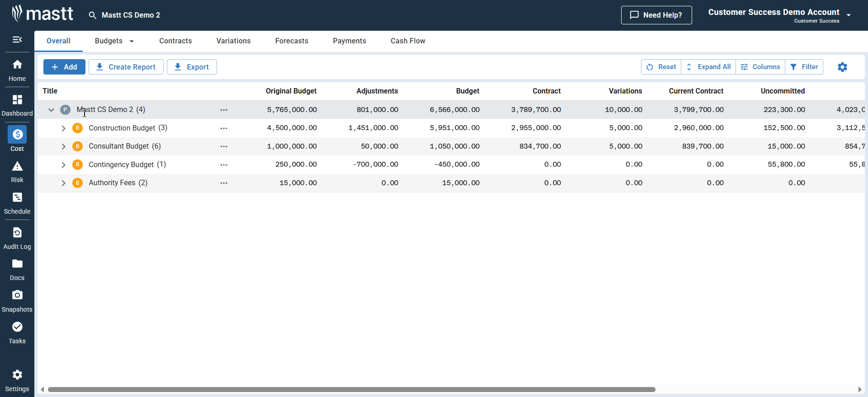Image resolution: width=868 pixels, height=397 pixels.
Task: Open row menu for Consultant Budget
Action: click(224, 146)
